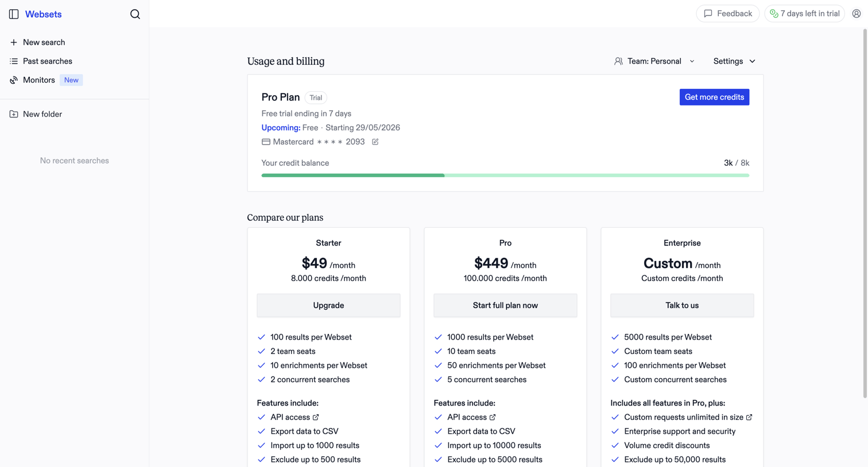
Task: Open the Settings dropdown menu
Action: tap(734, 61)
